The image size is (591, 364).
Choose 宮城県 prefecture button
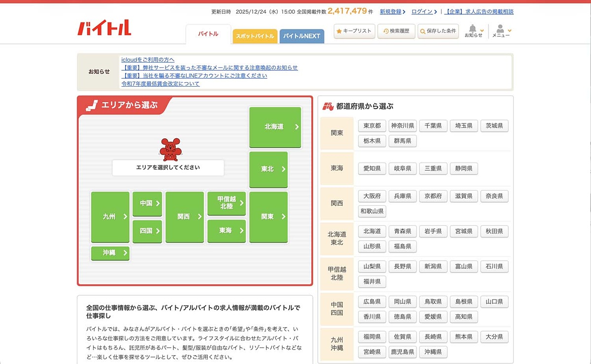tap(463, 231)
